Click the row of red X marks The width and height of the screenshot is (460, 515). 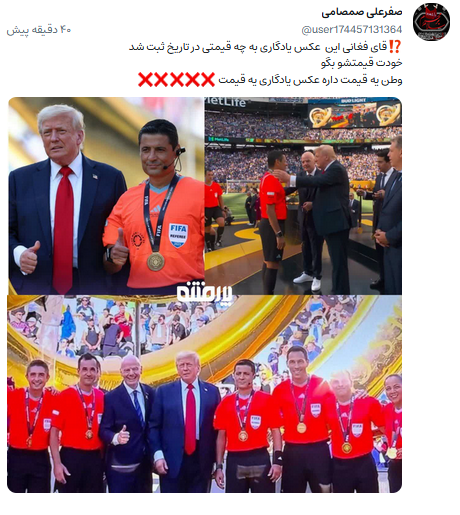(x=176, y=80)
